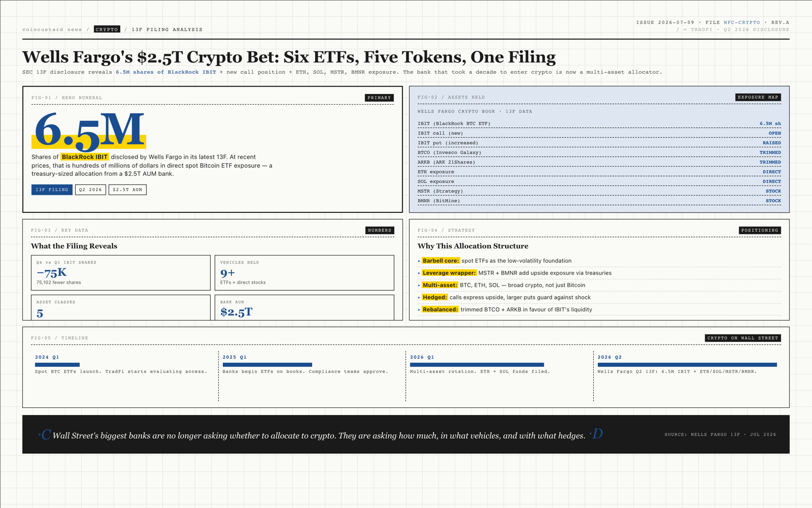Select the Q2 2026 tag
Viewport: 812px width, 508px height.
(90, 189)
